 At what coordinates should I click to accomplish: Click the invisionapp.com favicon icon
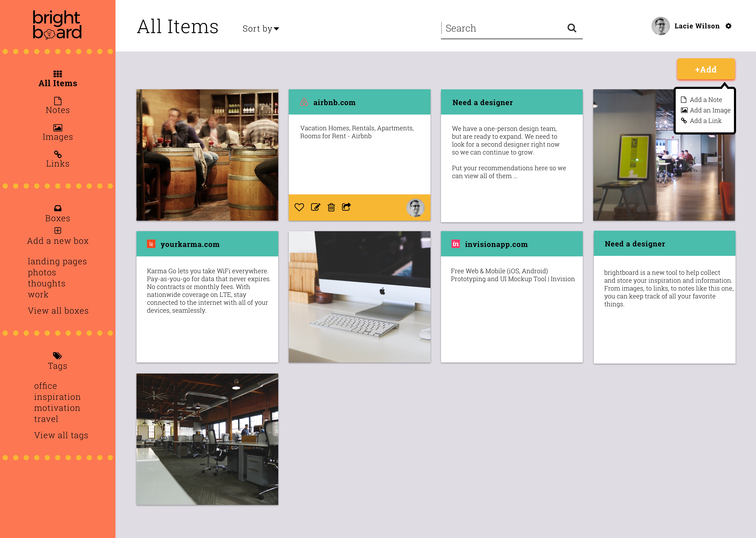456,244
